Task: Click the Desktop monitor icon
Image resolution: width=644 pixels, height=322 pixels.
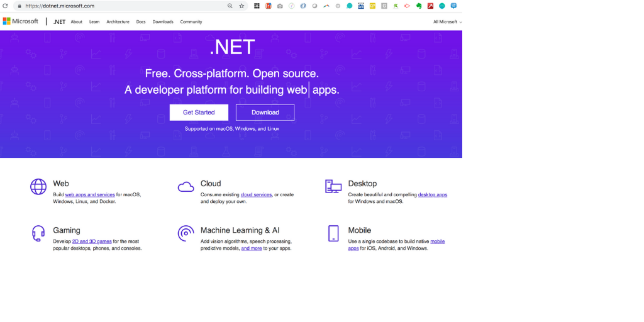Action: point(333,186)
